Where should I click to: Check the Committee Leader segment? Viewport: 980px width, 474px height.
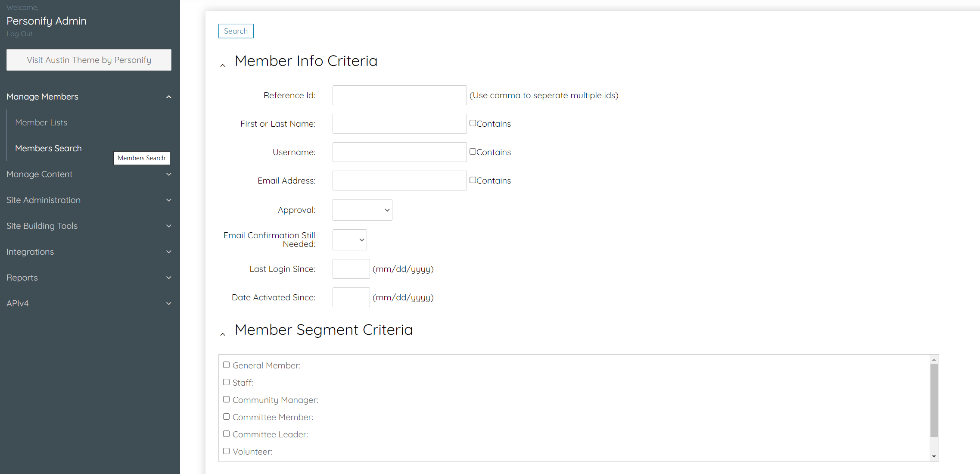tap(226, 434)
